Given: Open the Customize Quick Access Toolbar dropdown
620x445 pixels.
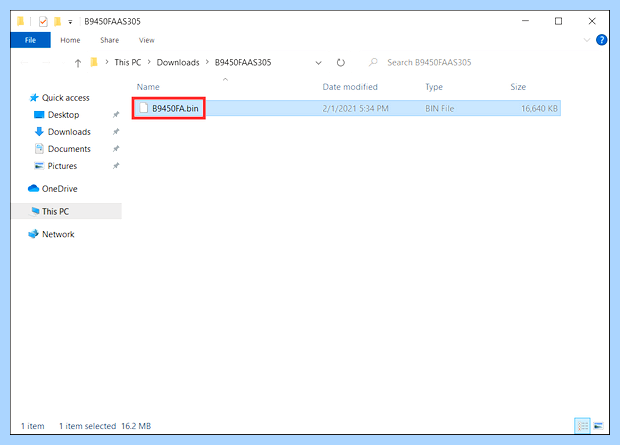Looking at the screenshot, I should tap(70, 22).
